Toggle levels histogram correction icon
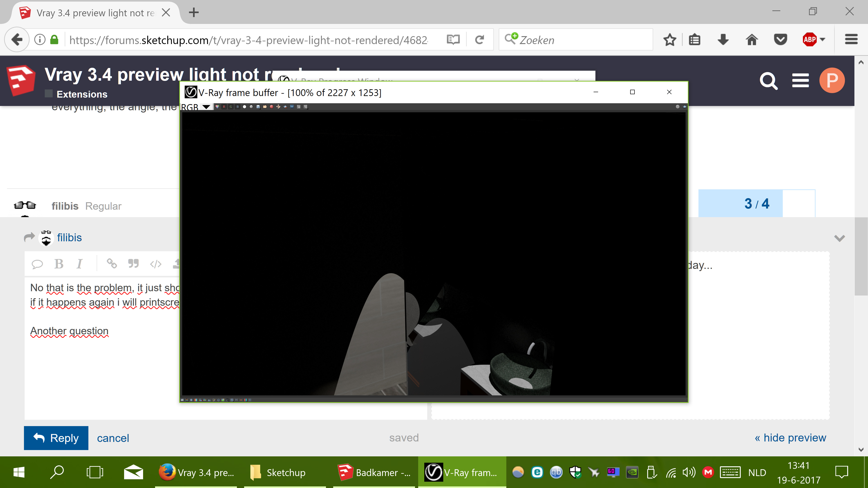The image size is (868, 488). [209, 400]
